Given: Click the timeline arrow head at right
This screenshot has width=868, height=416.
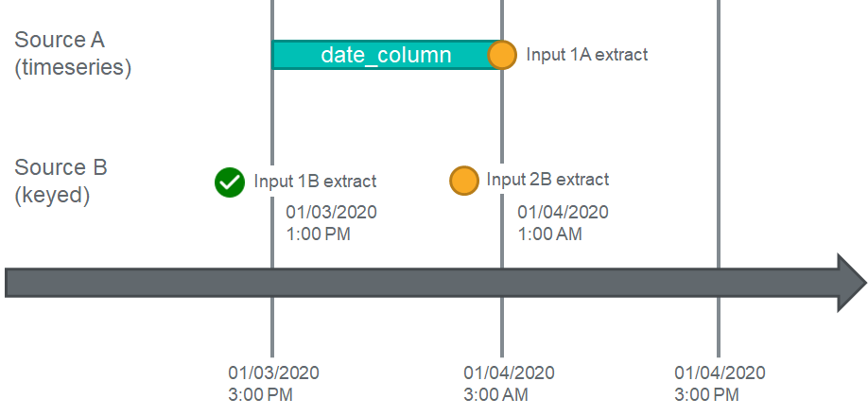Looking at the screenshot, I should [851, 283].
